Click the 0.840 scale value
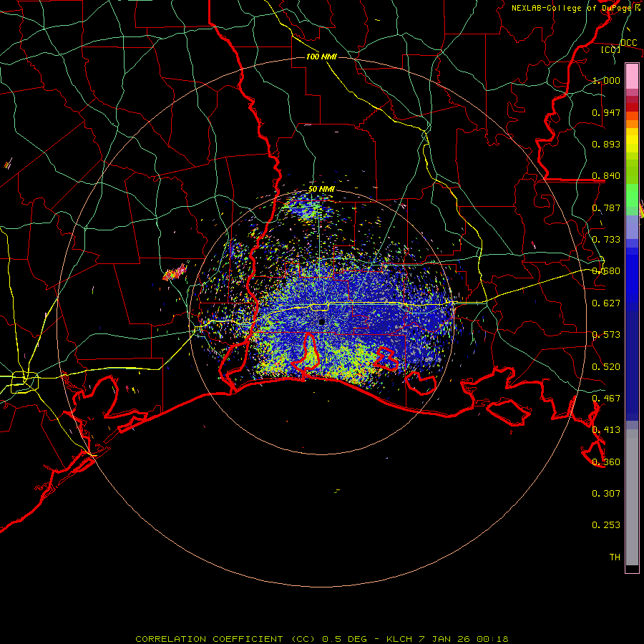Screen dimensions: 644x644 (606, 176)
